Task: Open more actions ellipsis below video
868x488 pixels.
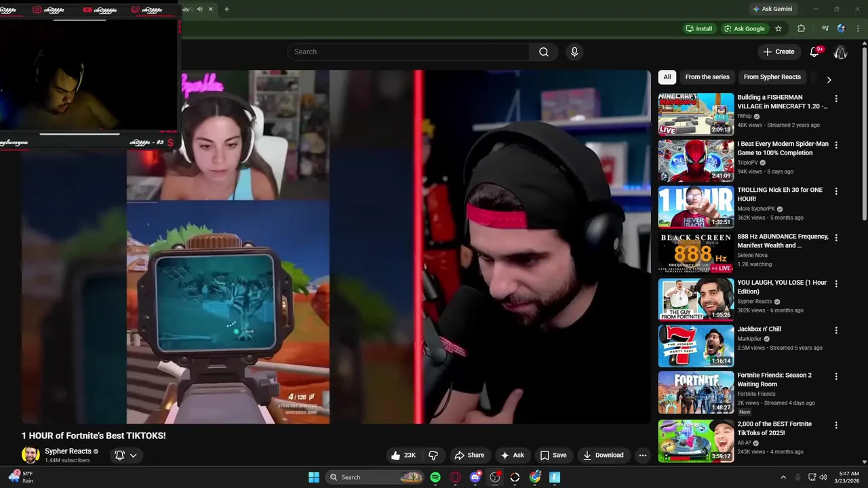Action: [x=642, y=455]
